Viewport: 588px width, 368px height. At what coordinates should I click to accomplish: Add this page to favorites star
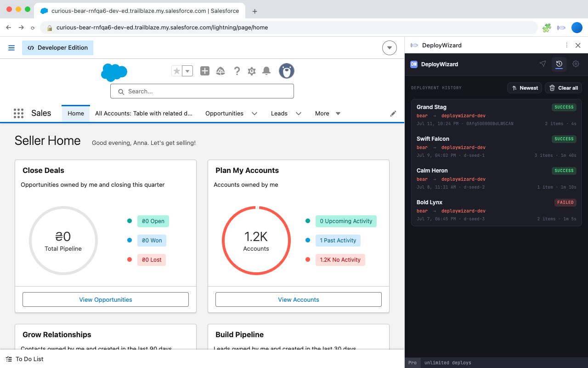tap(177, 71)
